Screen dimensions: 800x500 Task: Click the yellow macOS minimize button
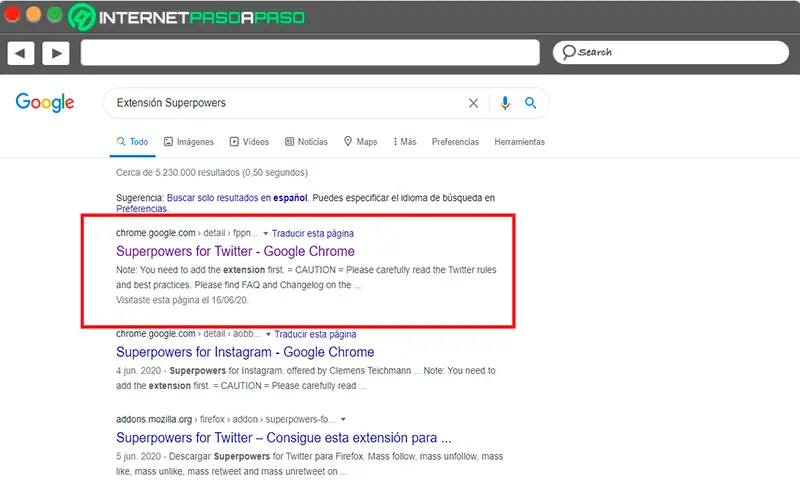[x=33, y=14]
